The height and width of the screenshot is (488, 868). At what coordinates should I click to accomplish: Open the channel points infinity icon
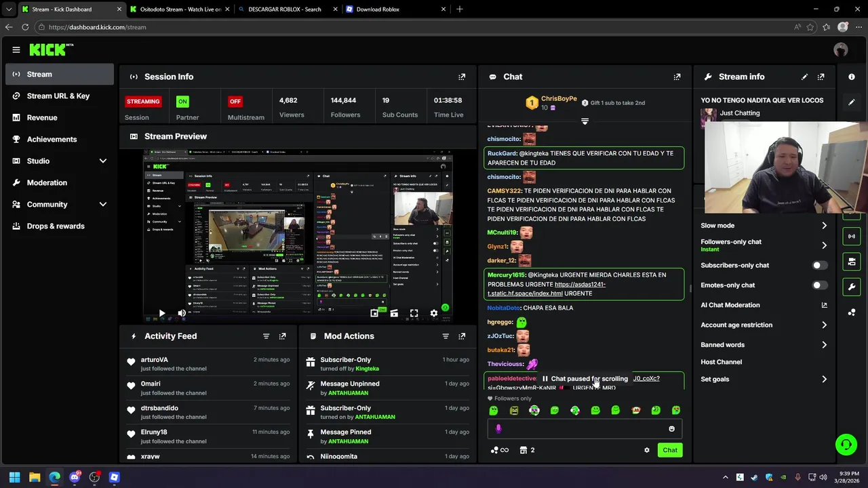(500, 450)
